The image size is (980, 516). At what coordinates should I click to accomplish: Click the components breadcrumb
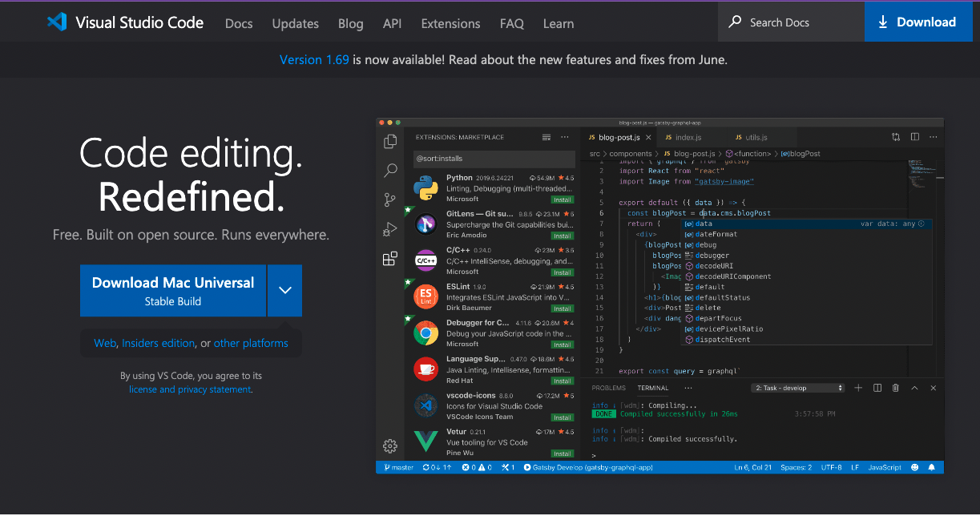point(631,153)
